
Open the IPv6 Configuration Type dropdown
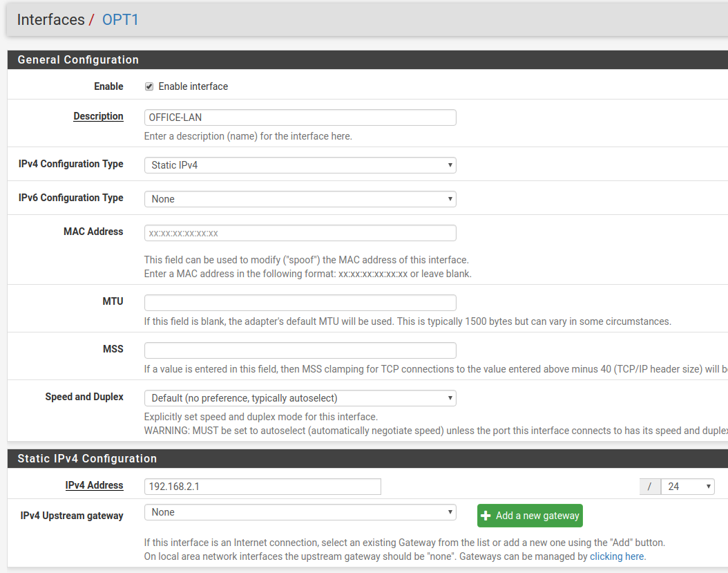click(300, 199)
